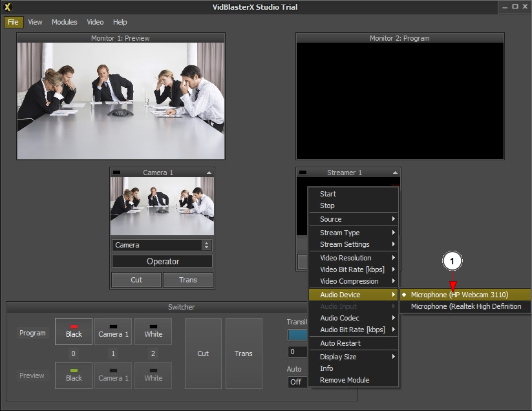Expand Video Bit Rate [kbps] submenu
The width and height of the screenshot is (532, 411).
click(353, 269)
